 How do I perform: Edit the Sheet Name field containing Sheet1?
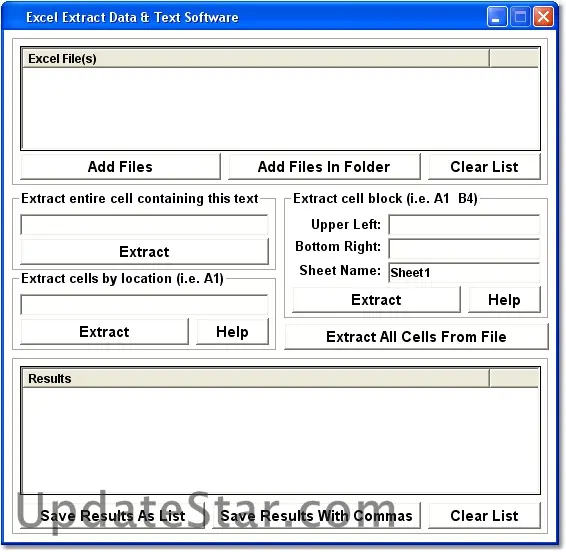tap(464, 273)
